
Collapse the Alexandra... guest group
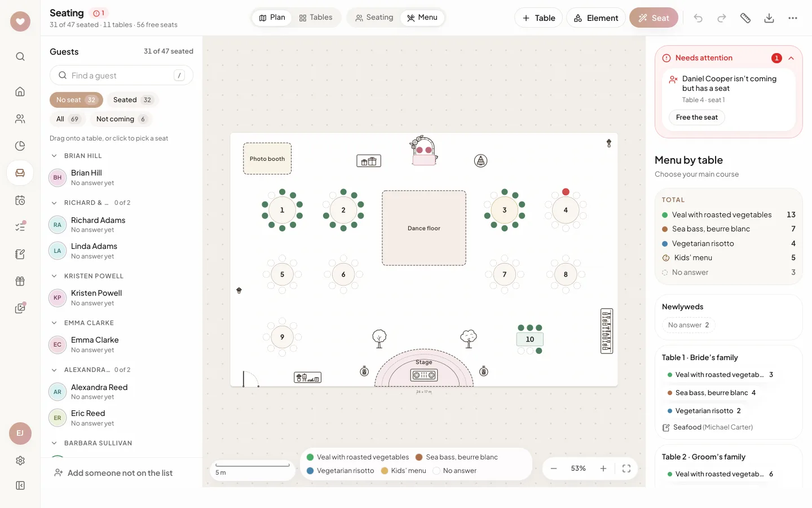coord(54,370)
